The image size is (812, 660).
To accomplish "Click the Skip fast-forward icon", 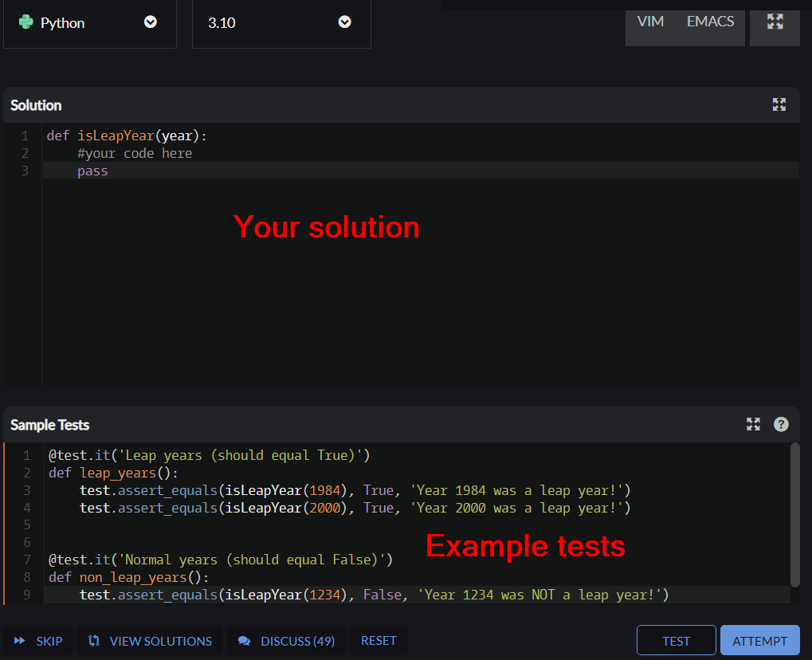I will [x=18, y=640].
